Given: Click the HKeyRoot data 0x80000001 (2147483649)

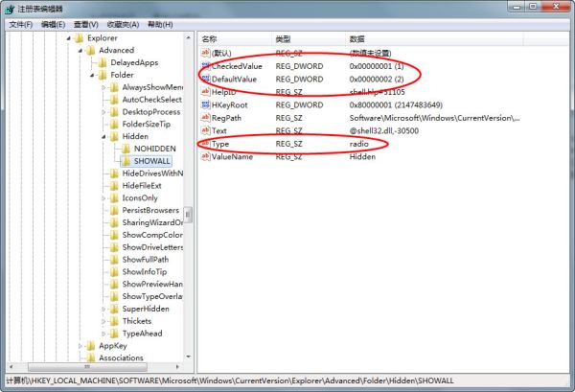Looking at the screenshot, I should coord(396,105).
